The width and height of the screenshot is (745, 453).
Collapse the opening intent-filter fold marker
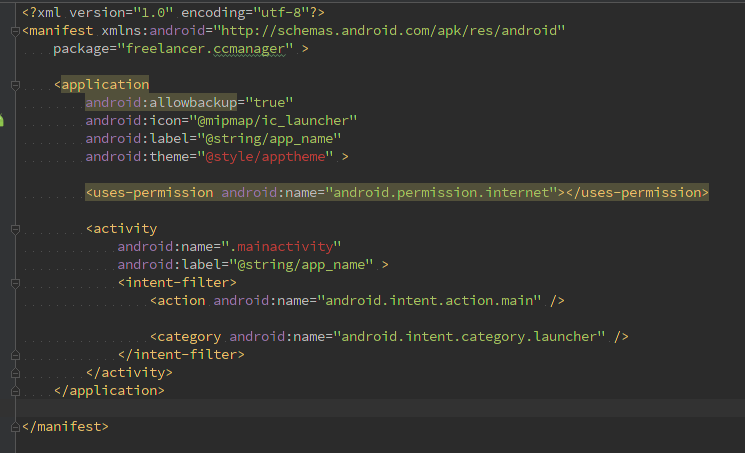point(15,283)
